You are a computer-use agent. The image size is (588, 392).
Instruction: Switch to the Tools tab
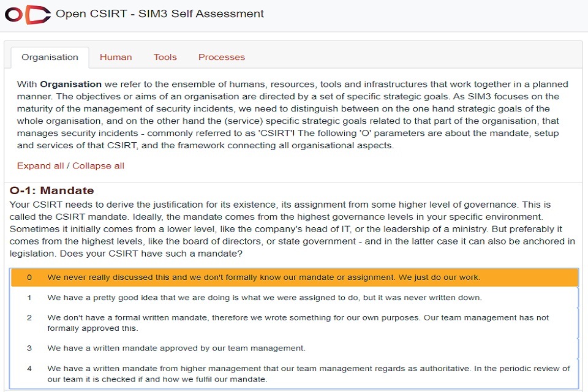pyautogui.click(x=165, y=57)
